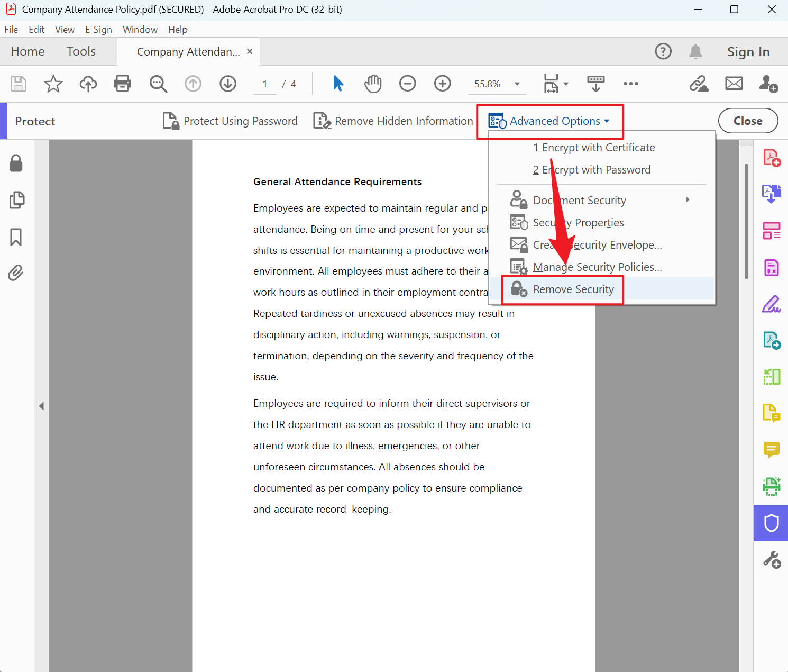This screenshot has width=788, height=672.
Task: Select Remove Security from the menu
Action: click(573, 289)
